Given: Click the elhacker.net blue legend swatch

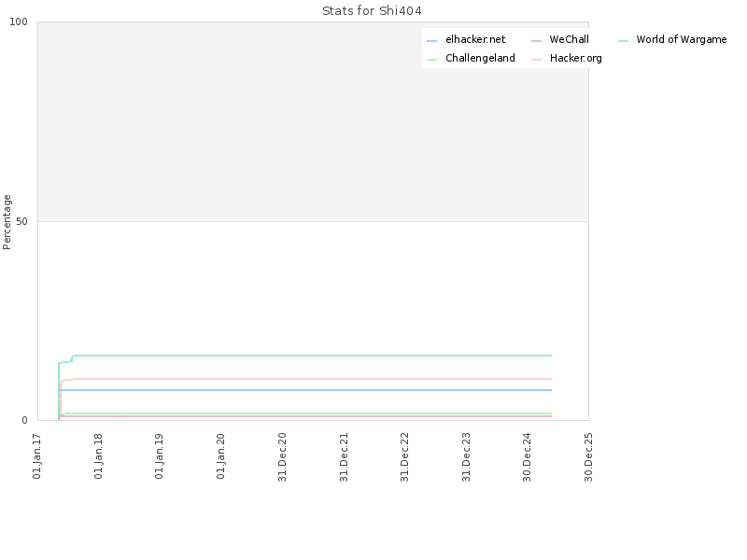Looking at the screenshot, I should [x=431, y=41].
